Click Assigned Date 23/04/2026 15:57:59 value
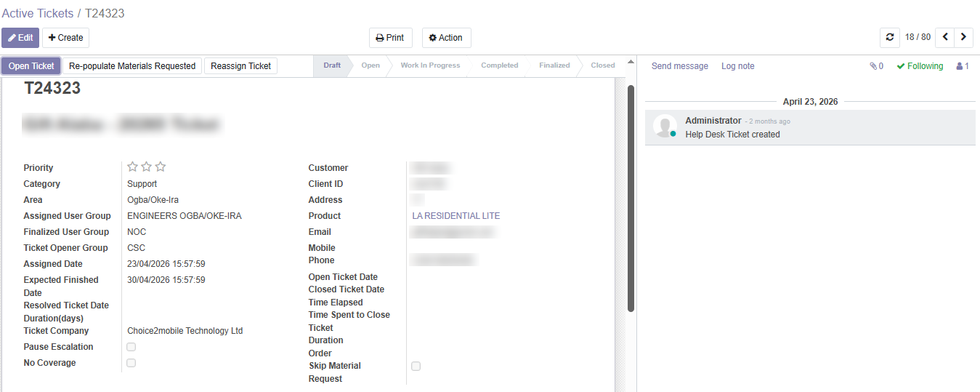Screen dimensions: 980x392 166,264
